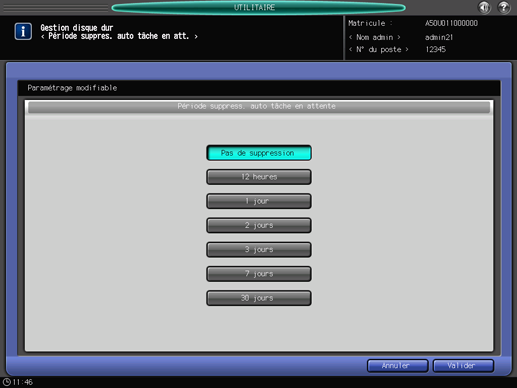Pick the 7 jours deletion period
517x388 pixels.
click(259, 274)
